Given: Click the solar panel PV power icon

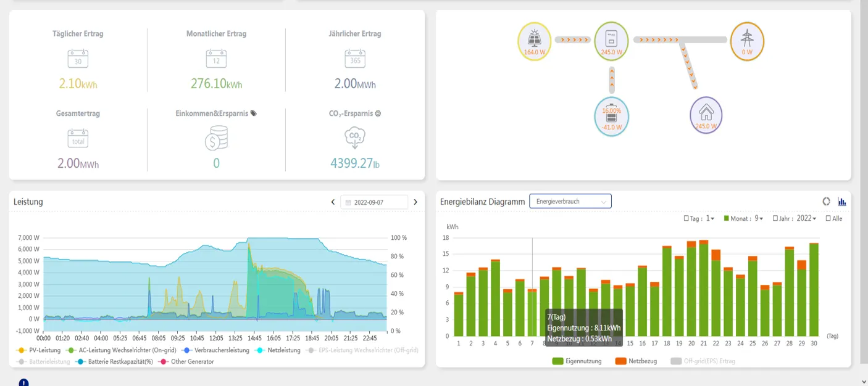Looking at the screenshot, I should tap(535, 40).
